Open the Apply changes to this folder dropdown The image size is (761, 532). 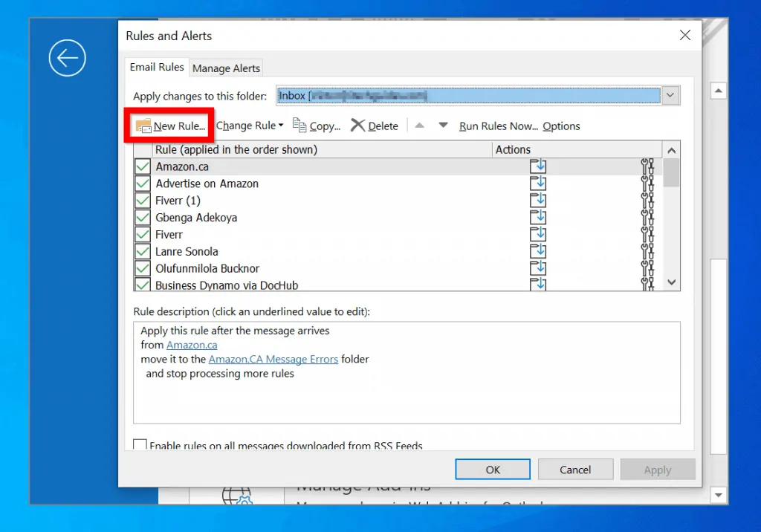coord(670,95)
